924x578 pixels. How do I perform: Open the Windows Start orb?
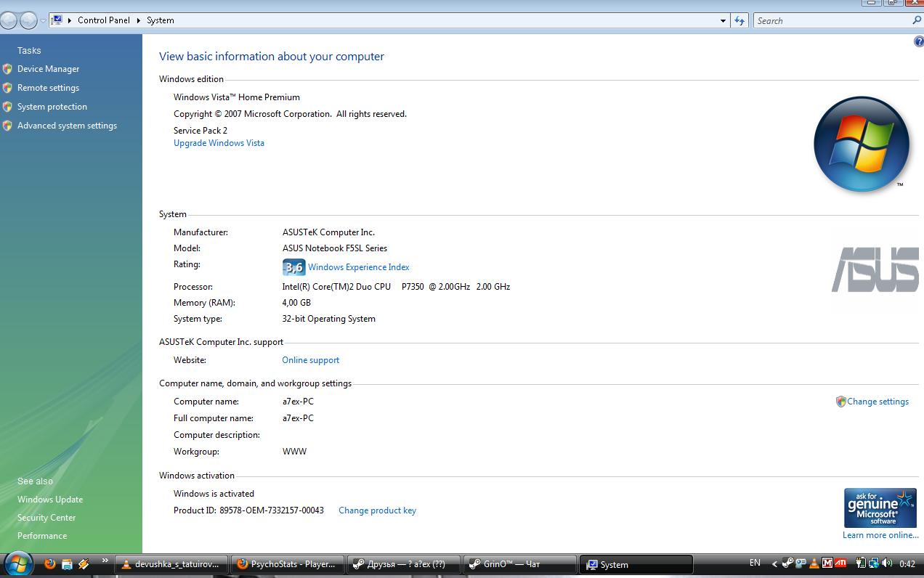click(17, 563)
